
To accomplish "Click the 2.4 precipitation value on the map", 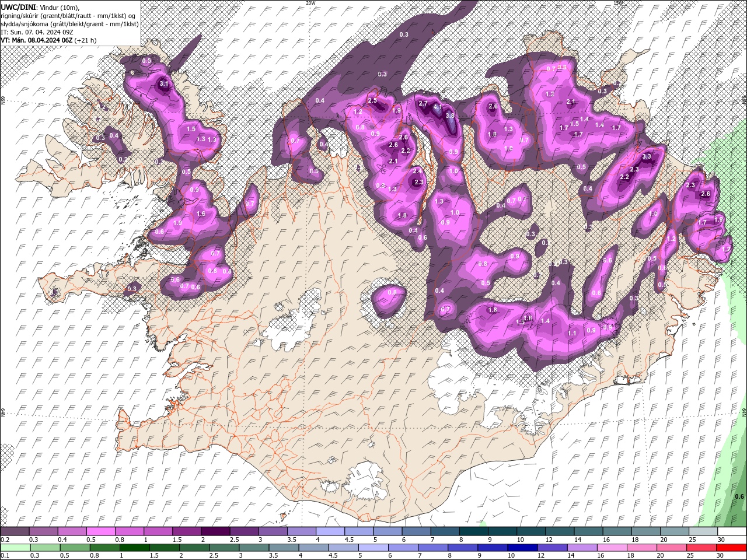I will coord(417,171).
